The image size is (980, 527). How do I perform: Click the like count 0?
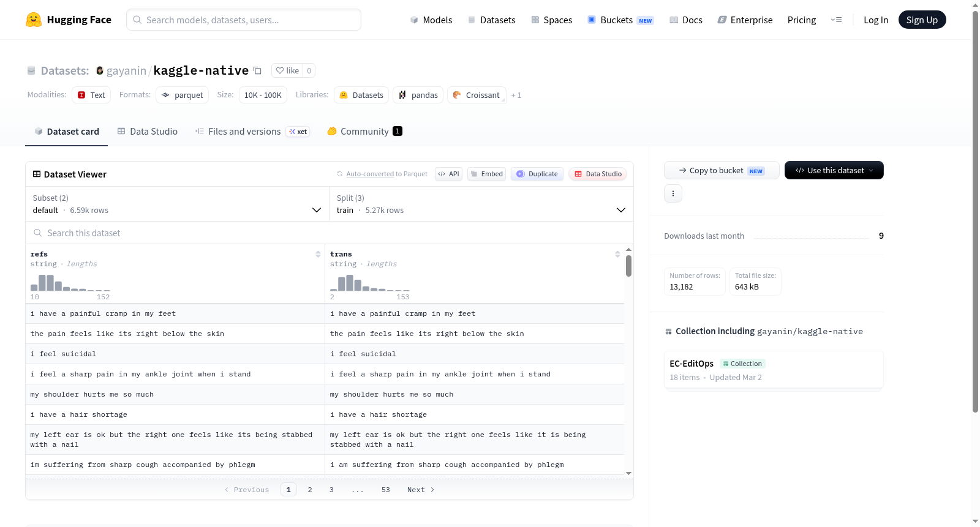309,70
